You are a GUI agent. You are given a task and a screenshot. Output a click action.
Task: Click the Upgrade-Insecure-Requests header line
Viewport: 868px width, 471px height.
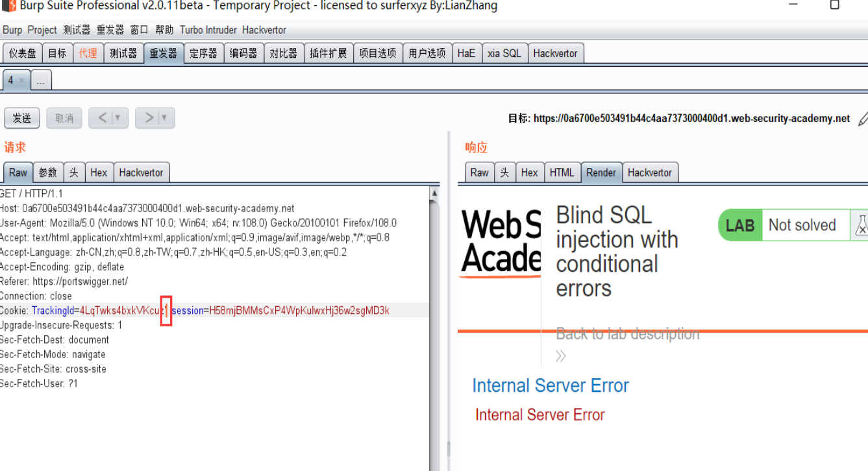pyautogui.click(x=61, y=326)
